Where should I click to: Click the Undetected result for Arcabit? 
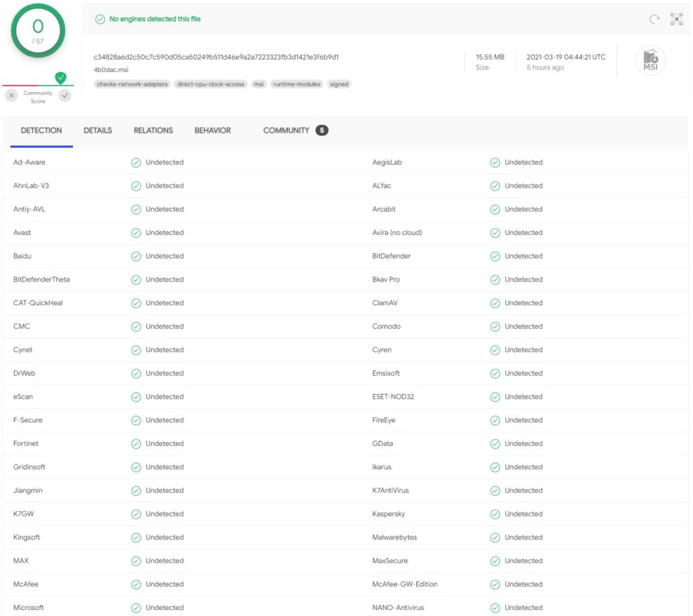coord(523,209)
